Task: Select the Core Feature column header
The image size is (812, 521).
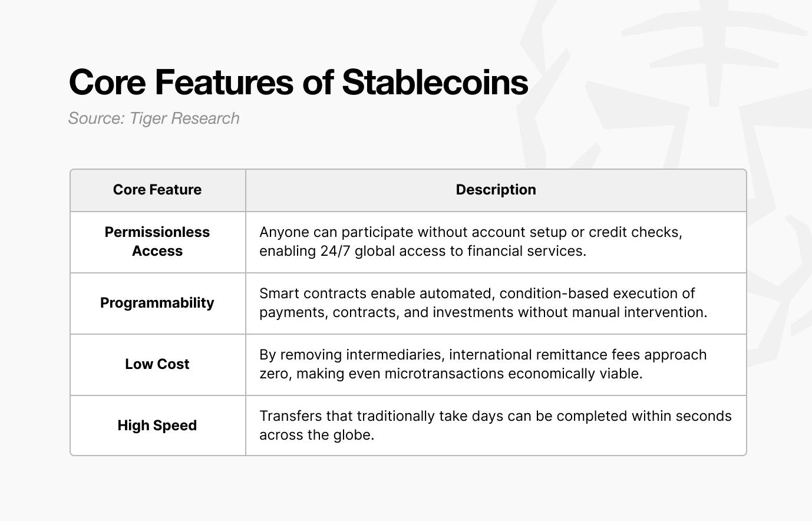Action: [x=157, y=190]
